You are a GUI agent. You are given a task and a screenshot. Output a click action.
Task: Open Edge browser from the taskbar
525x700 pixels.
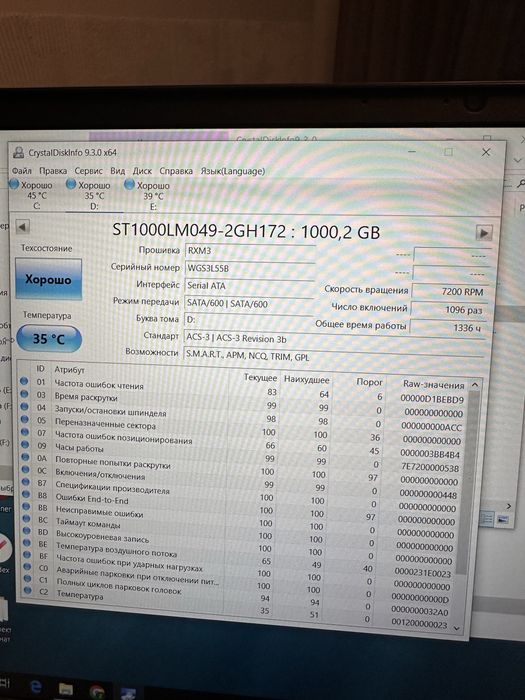pos(36,687)
